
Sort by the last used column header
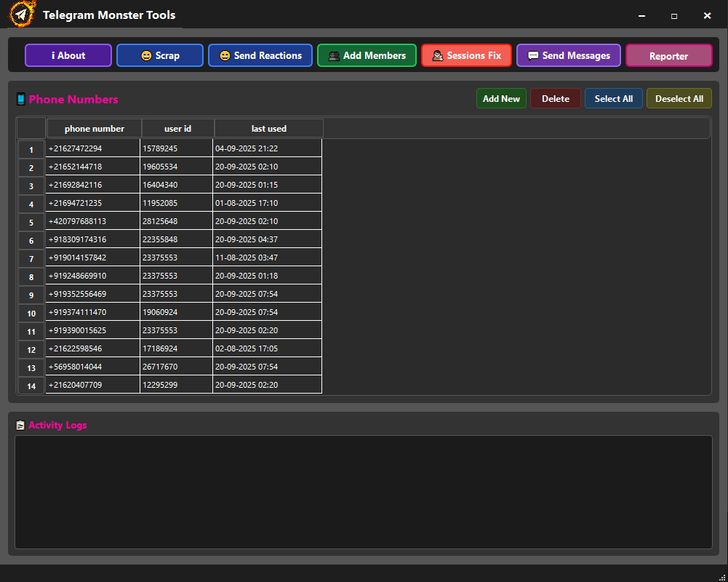tap(269, 129)
